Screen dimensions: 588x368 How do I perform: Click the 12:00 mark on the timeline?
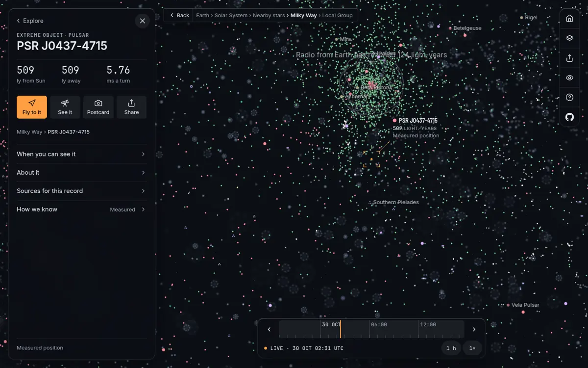tap(428, 325)
